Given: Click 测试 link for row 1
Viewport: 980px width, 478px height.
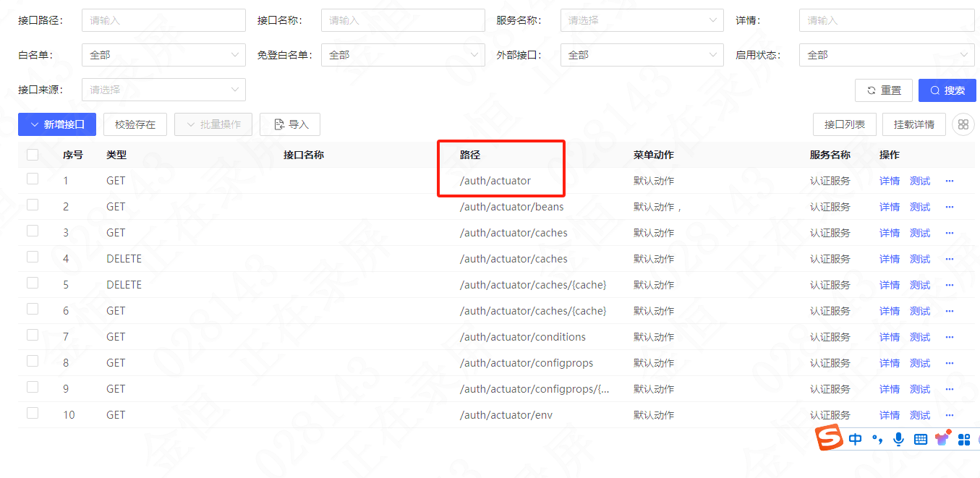Looking at the screenshot, I should 920,181.
